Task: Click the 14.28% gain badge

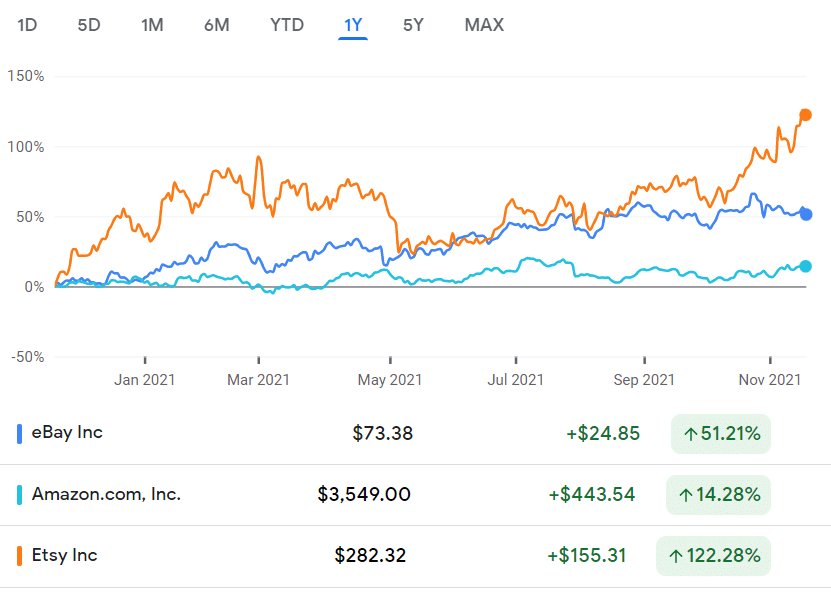Action: pyautogui.click(x=718, y=495)
